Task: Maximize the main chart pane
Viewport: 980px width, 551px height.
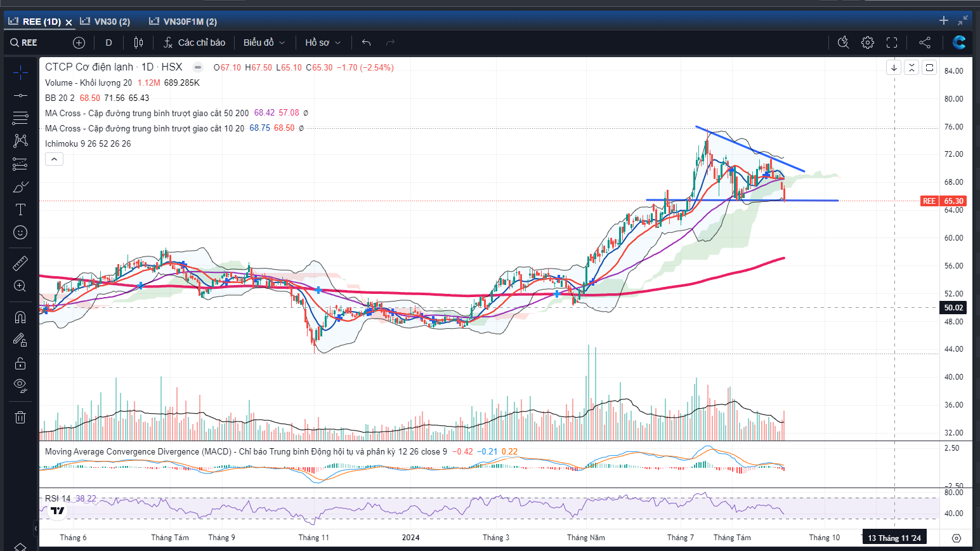Action: coord(929,67)
